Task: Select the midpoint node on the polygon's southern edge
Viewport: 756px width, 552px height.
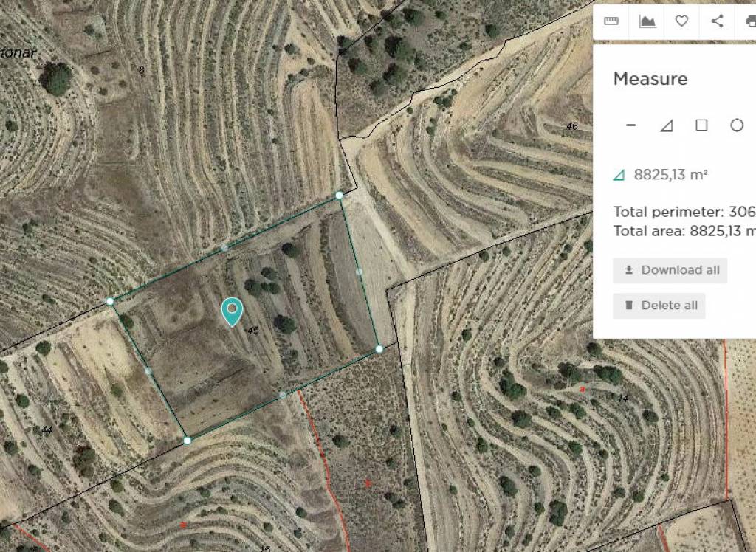Action: point(281,396)
